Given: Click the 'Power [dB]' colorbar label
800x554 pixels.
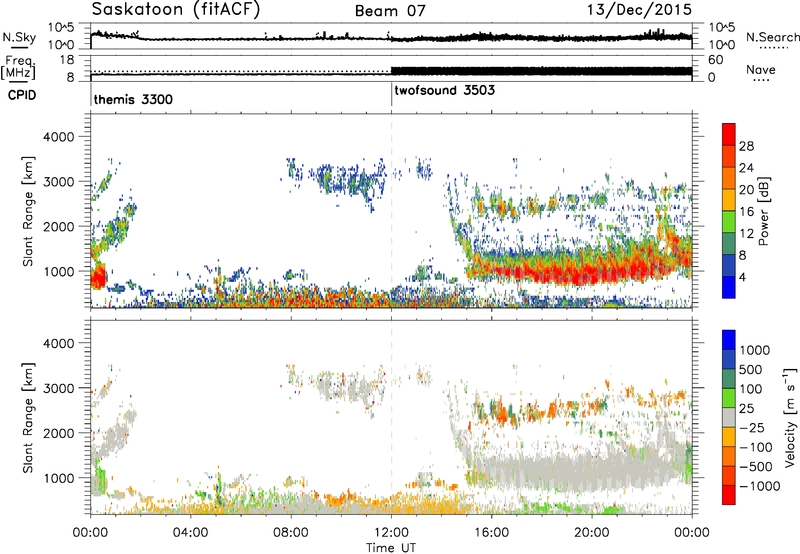Looking at the screenshot, I should tap(763, 211).
